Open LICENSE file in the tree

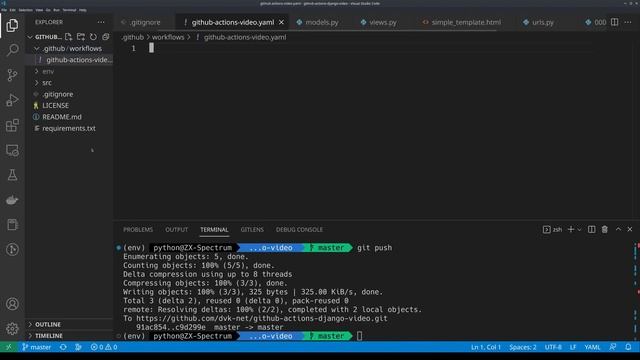[x=69, y=105]
